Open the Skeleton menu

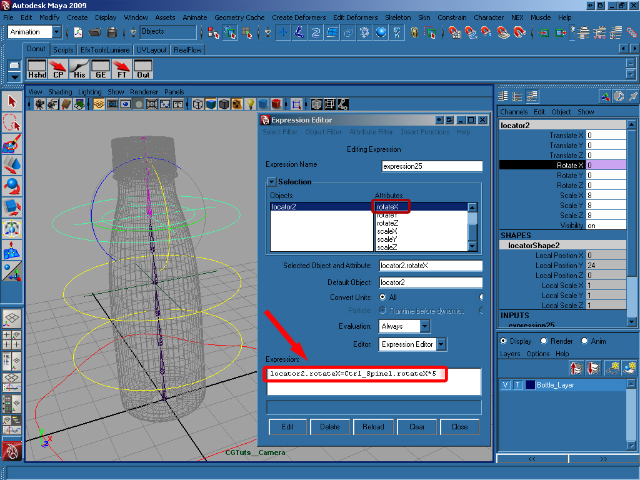(396, 18)
